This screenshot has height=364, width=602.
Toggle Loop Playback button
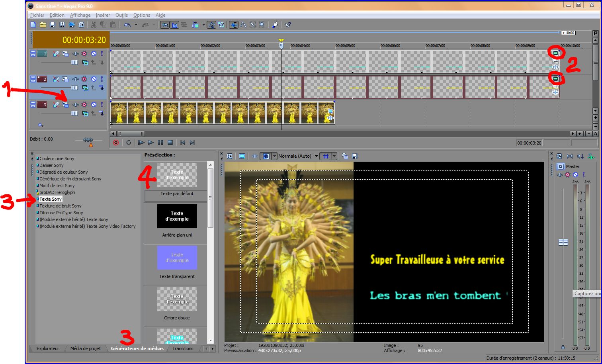click(x=129, y=143)
